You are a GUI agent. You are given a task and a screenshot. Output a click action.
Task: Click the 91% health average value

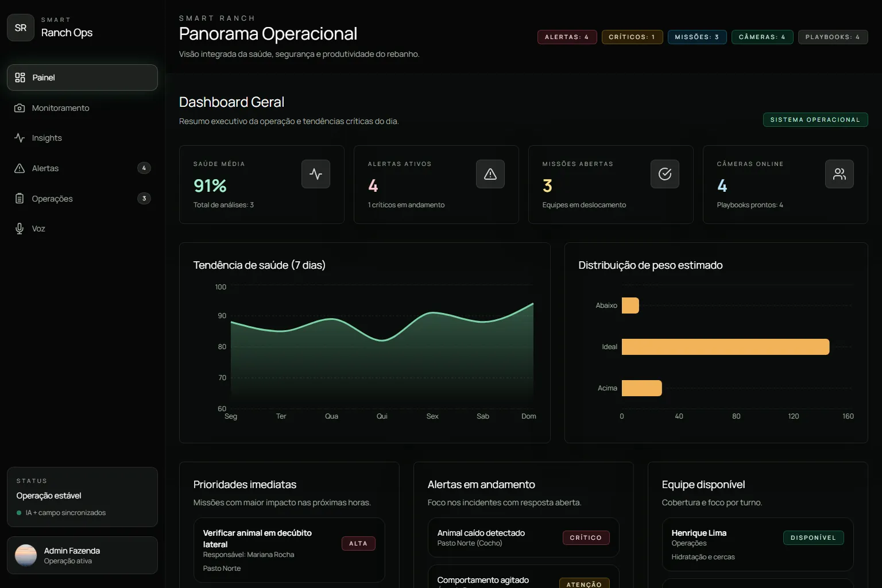click(210, 185)
